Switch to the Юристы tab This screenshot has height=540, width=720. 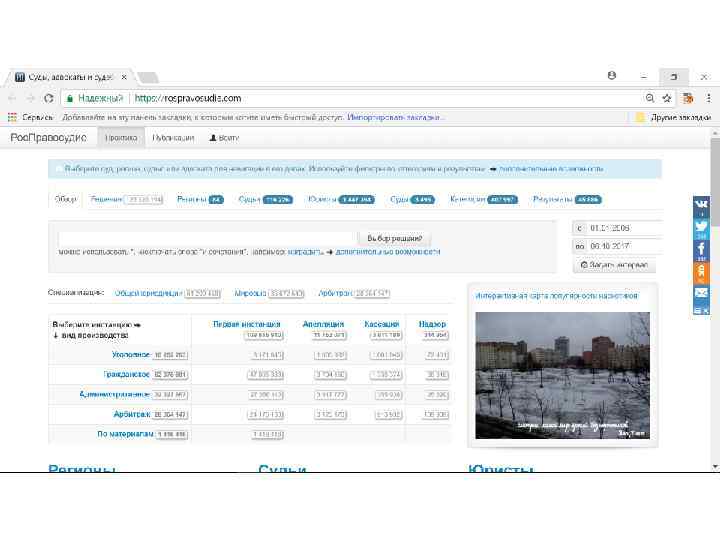[341, 199]
